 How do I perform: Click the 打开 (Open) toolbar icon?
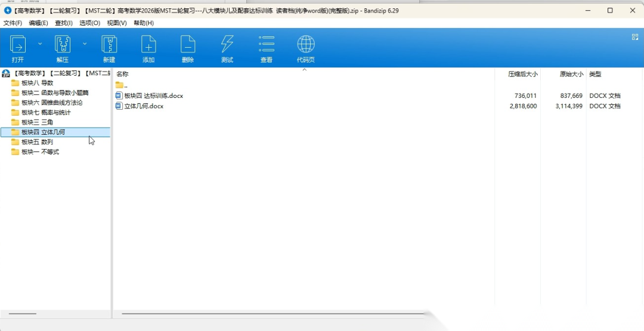pos(18,45)
